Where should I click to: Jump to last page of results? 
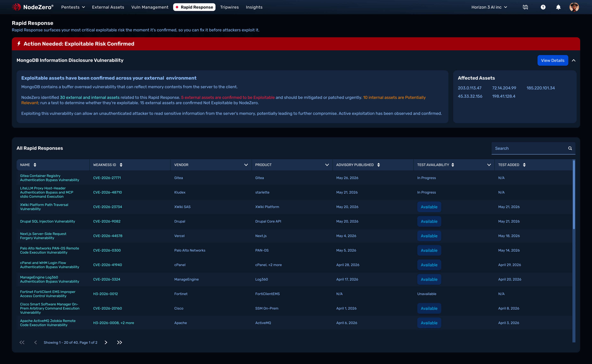point(119,342)
